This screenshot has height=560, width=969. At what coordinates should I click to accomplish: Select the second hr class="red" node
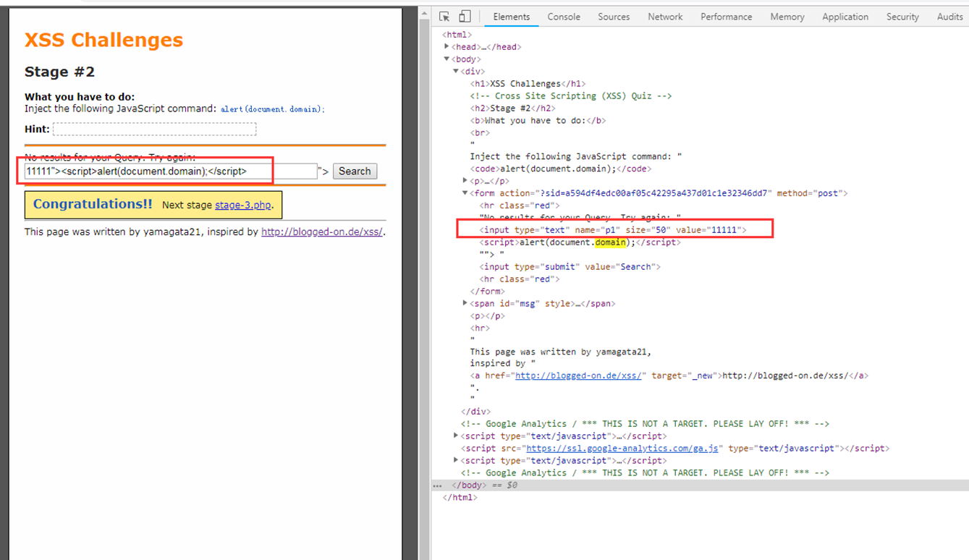coord(519,279)
